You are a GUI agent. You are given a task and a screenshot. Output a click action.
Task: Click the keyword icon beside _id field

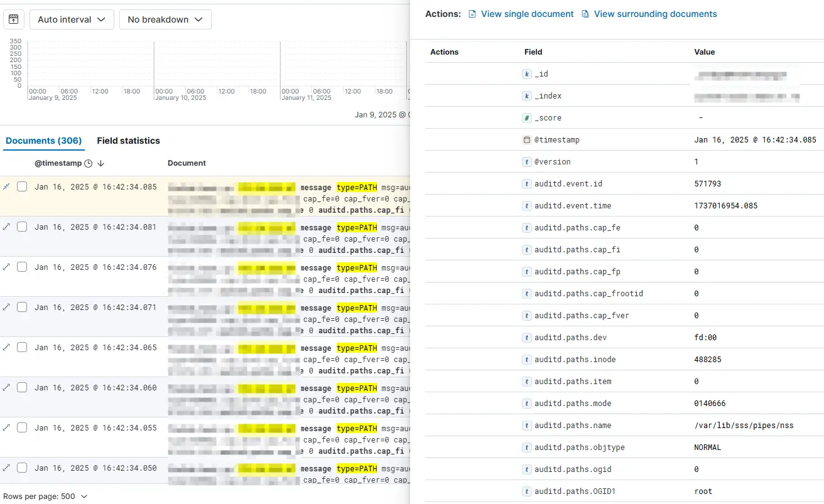526,74
